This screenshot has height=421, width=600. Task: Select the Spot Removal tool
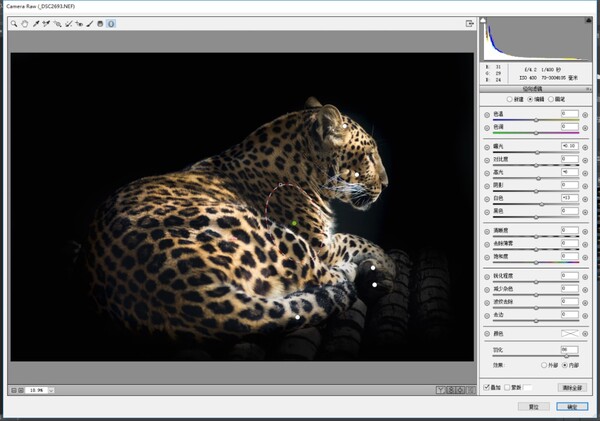click(68, 24)
